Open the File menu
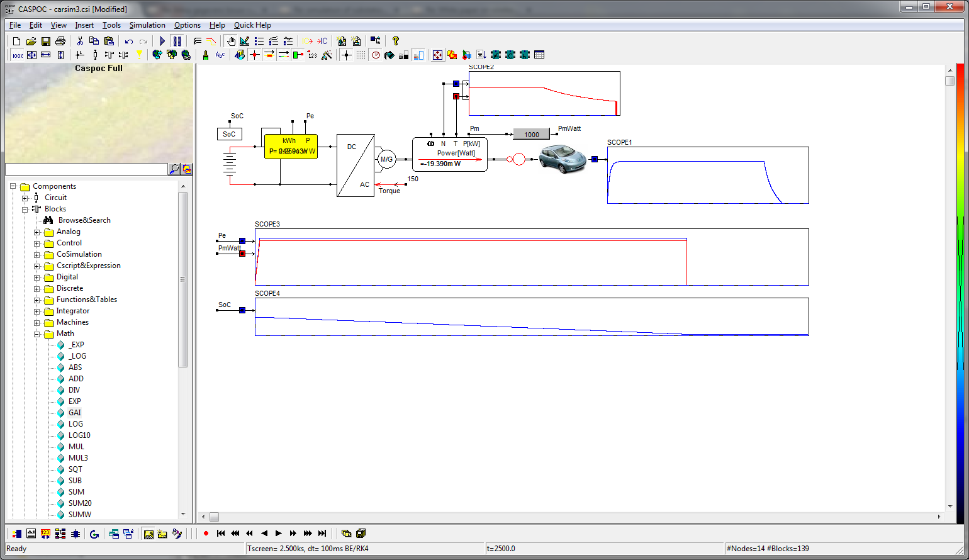The image size is (969, 560). click(x=15, y=25)
